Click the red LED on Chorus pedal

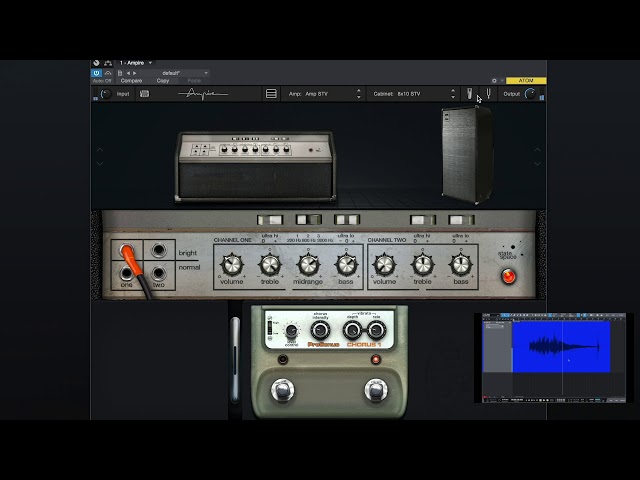click(376, 360)
